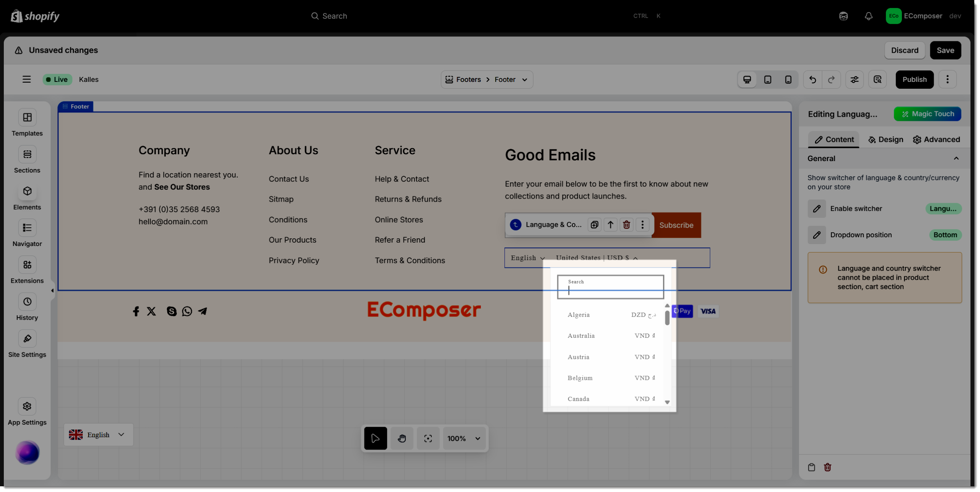980x492 pixels.
Task: Select desktop device preview toggle
Action: [747, 80]
